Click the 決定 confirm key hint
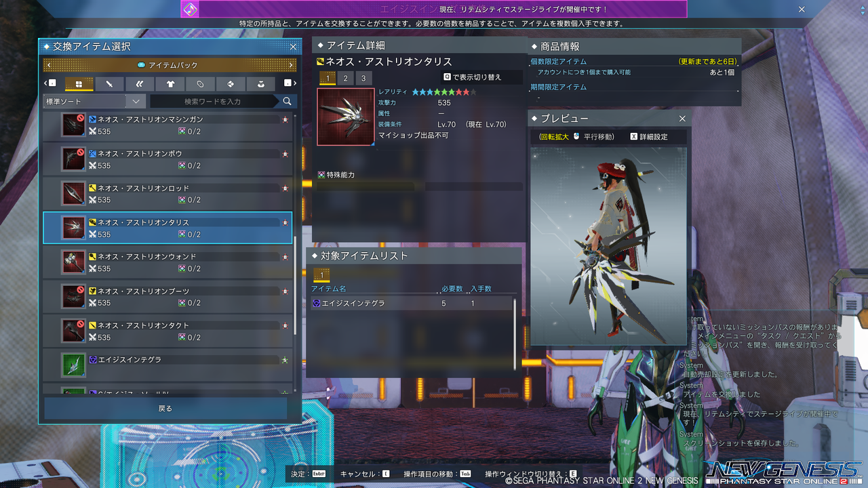Image resolution: width=868 pixels, height=488 pixels. click(x=308, y=474)
